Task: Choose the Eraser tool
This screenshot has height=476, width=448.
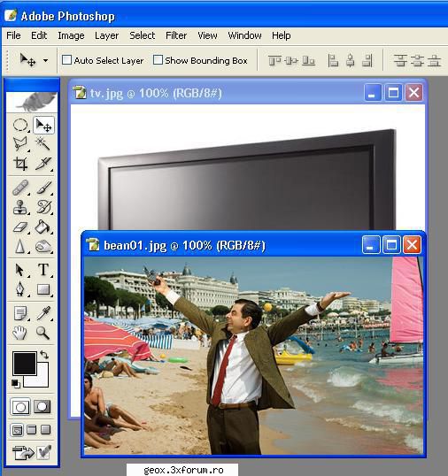Action: [x=20, y=227]
